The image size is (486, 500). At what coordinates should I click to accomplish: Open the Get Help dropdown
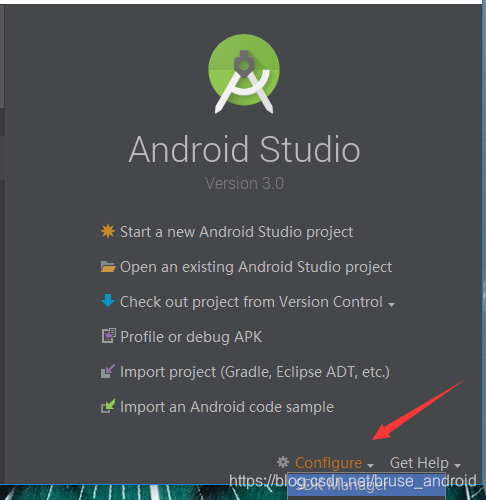(425, 463)
